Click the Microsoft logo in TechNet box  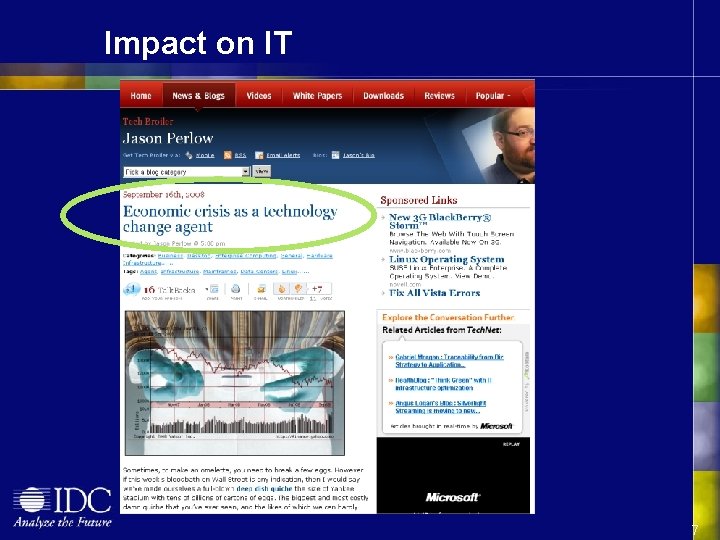(x=496, y=426)
